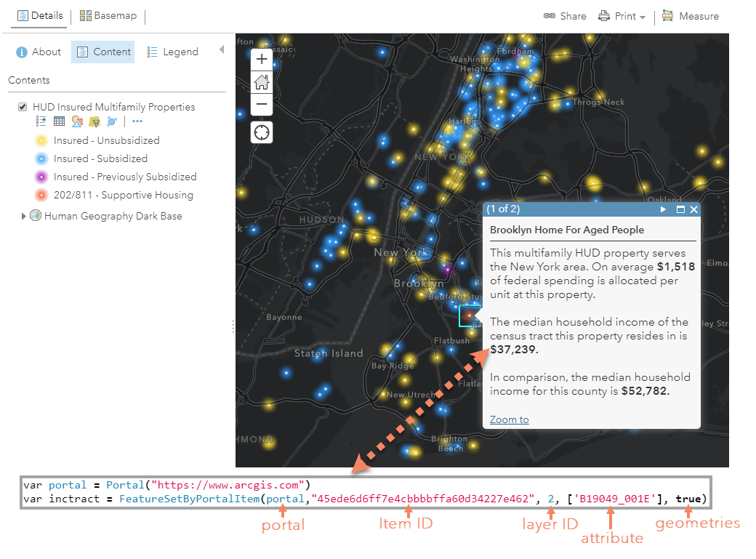
Task: Open the Print dropdown menu
Action: coord(622,16)
